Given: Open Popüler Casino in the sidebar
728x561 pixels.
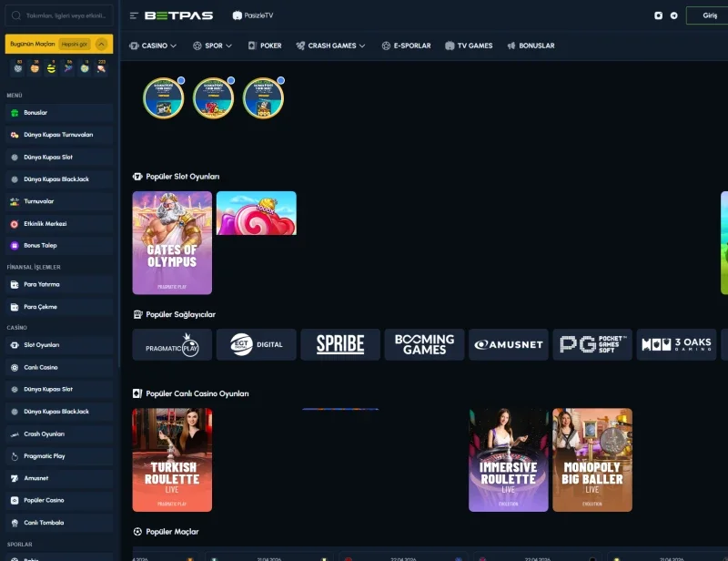Looking at the screenshot, I should click(x=59, y=501).
